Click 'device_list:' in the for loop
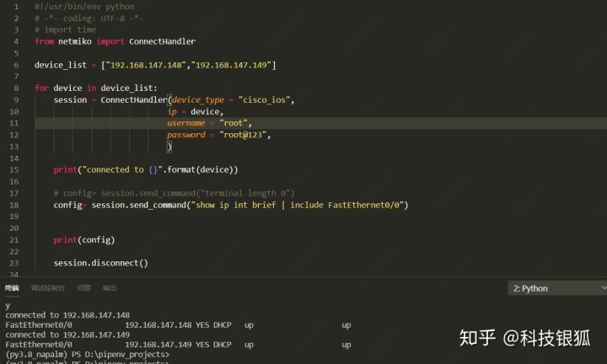Image resolution: width=607 pixels, height=364 pixels. 129,88
